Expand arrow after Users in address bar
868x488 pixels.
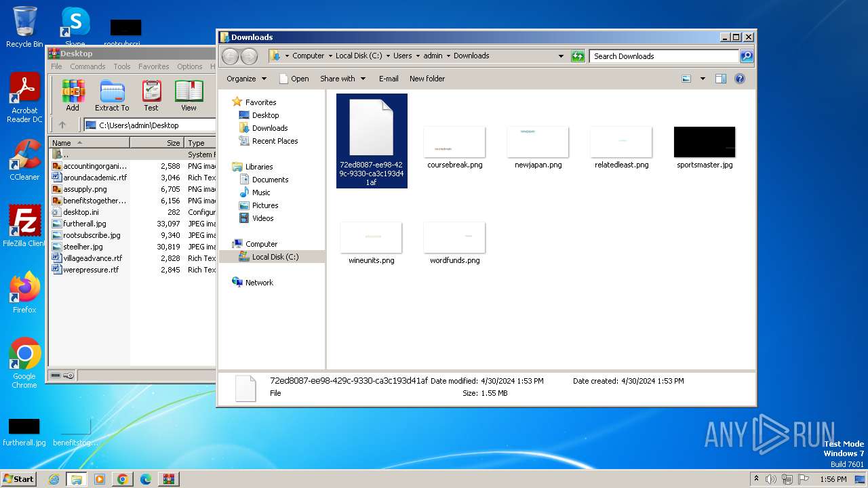418,56
